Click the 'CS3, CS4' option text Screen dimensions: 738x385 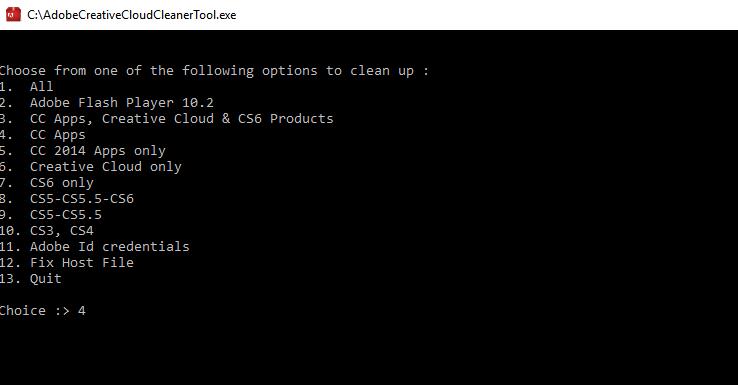pos(62,231)
